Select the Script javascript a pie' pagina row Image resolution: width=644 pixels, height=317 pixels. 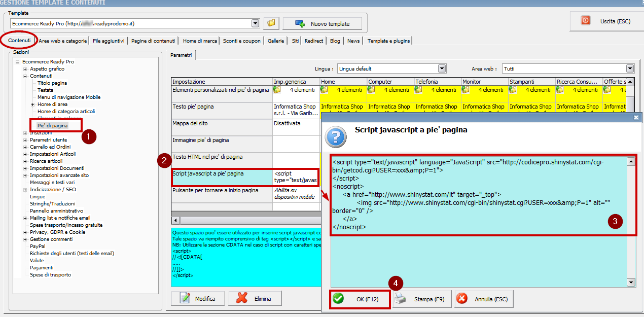point(222,177)
